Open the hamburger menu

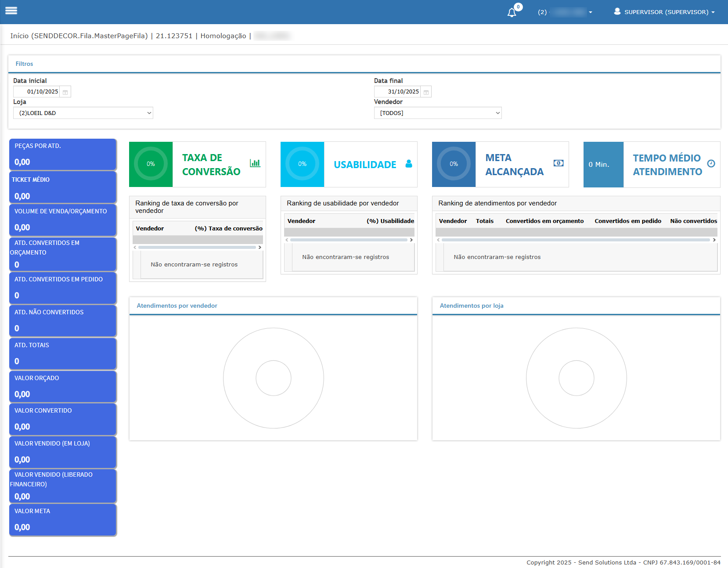click(11, 11)
